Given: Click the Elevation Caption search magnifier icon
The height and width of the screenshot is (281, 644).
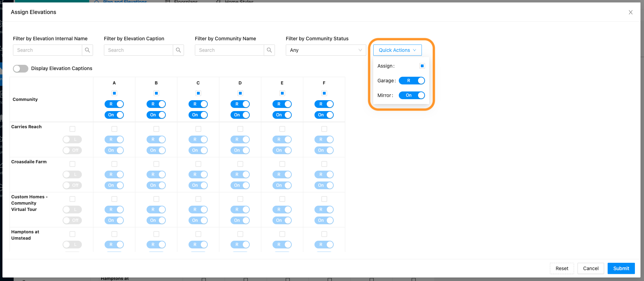Looking at the screenshot, I should tap(178, 50).
